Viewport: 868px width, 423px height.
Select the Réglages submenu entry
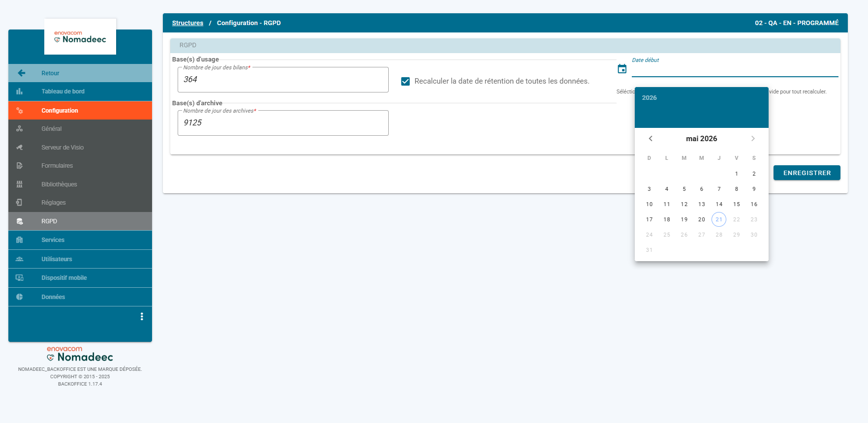click(80, 203)
